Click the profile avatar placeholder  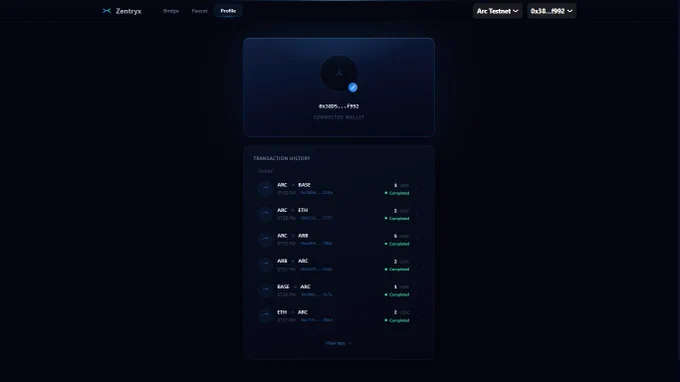tap(339, 73)
